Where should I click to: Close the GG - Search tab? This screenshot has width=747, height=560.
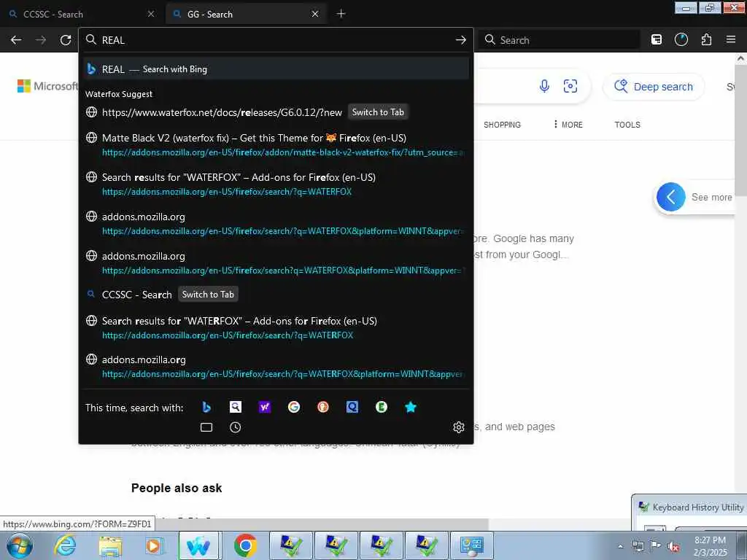(315, 15)
